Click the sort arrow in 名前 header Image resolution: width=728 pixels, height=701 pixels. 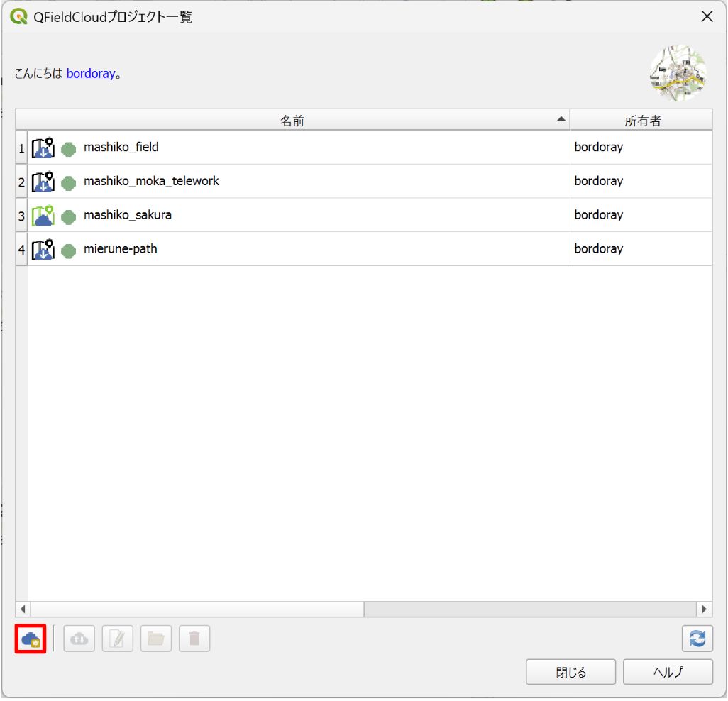(561, 119)
